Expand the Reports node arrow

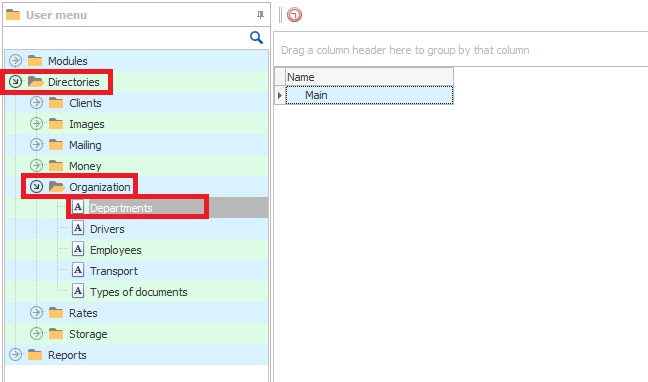15,355
